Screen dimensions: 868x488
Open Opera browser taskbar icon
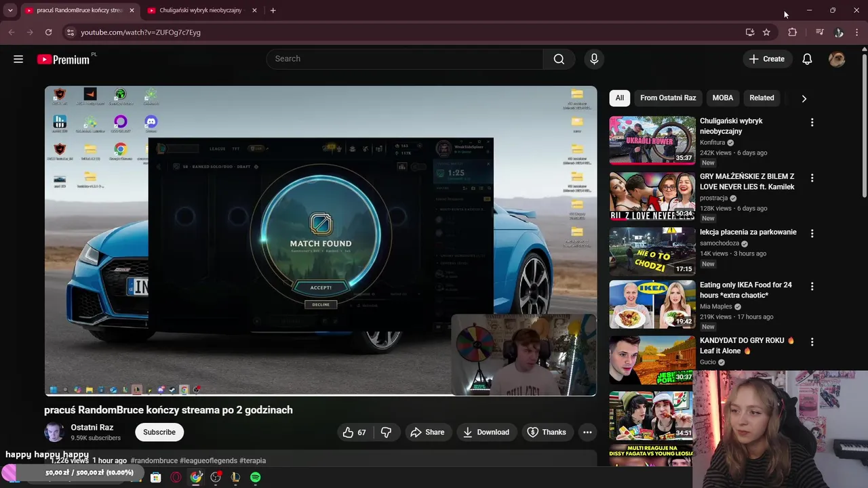point(176,477)
